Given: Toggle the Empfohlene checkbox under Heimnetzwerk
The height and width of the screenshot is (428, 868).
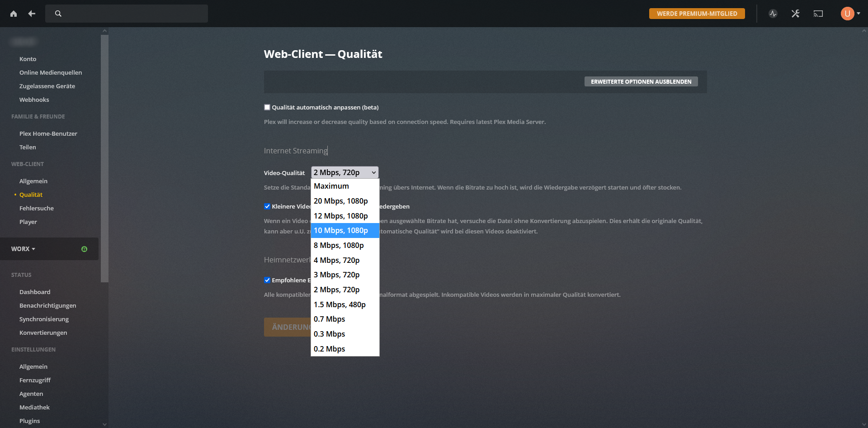Looking at the screenshot, I should 267,280.
